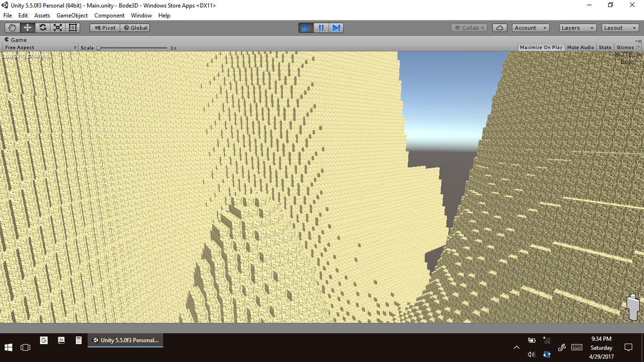Select the Move tool
Image resolution: width=644 pixels, height=362 pixels.
(27, 28)
